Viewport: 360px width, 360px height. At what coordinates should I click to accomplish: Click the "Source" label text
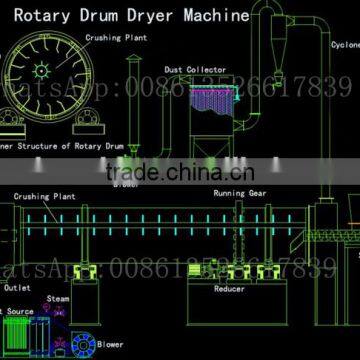coord(20,311)
